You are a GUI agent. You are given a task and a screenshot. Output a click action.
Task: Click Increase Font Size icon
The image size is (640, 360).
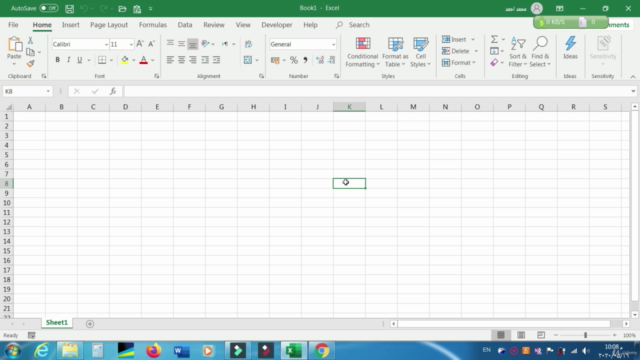140,44
